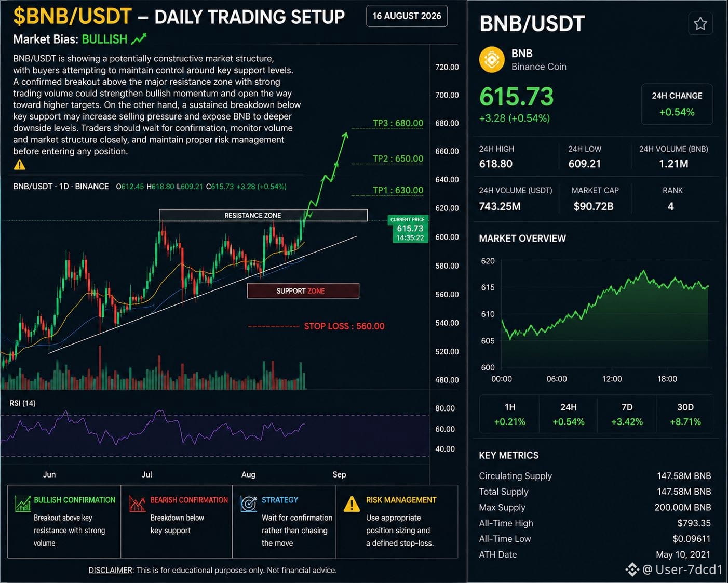Image resolution: width=728 pixels, height=583 pixels.
Task: Click the Binance Coin name text
Action: [x=538, y=67]
